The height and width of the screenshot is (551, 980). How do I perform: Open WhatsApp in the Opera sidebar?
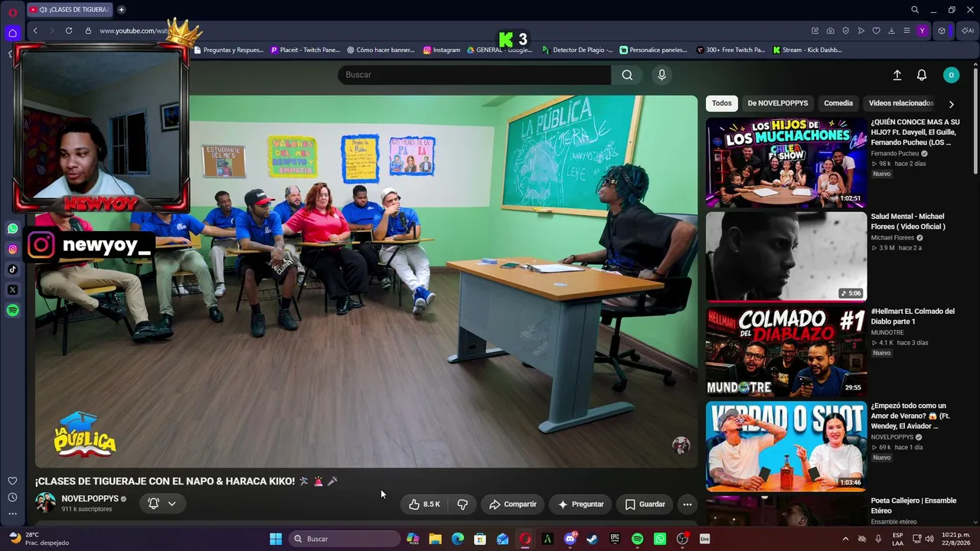pos(13,229)
